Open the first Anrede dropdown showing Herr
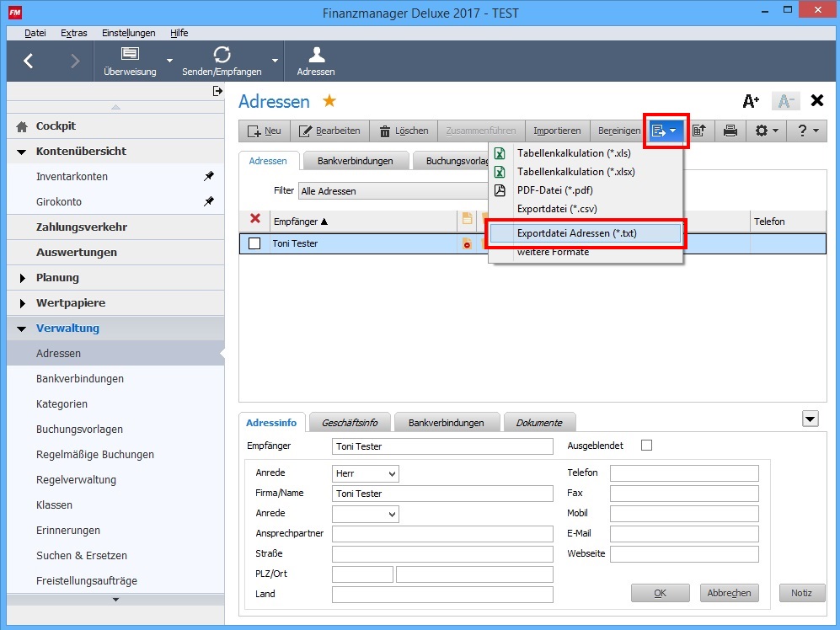840x630 pixels. pos(366,473)
